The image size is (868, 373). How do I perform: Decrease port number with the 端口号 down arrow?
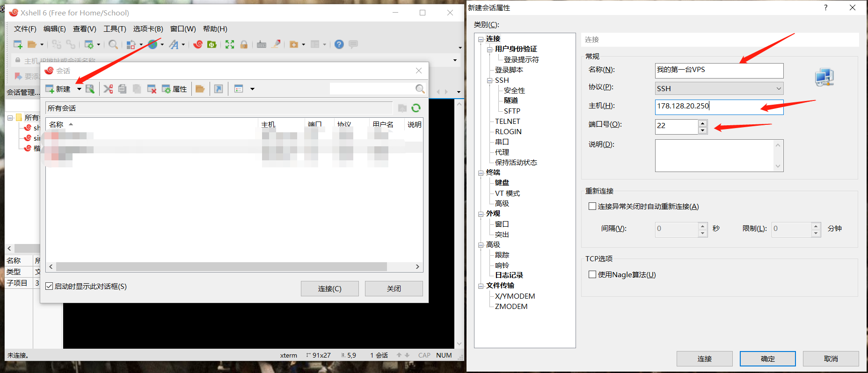coord(702,130)
